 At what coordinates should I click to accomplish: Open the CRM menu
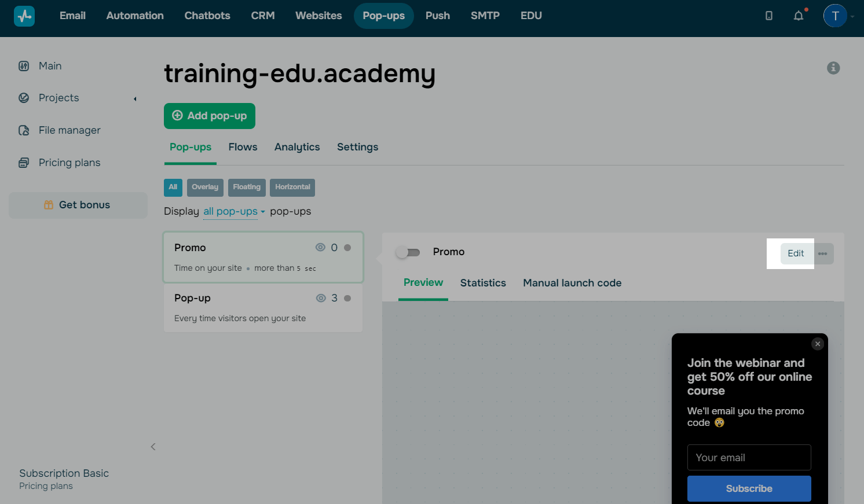click(x=263, y=16)
